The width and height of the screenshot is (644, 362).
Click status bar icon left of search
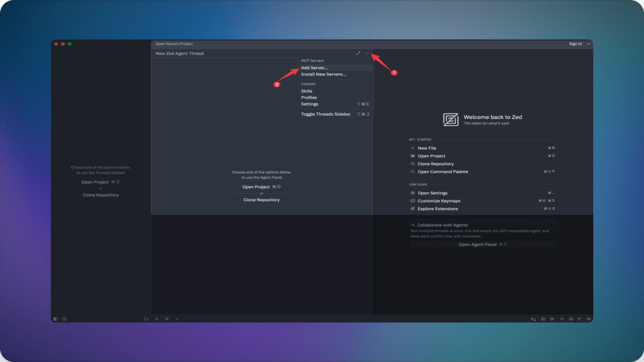[x=157, y=319]
